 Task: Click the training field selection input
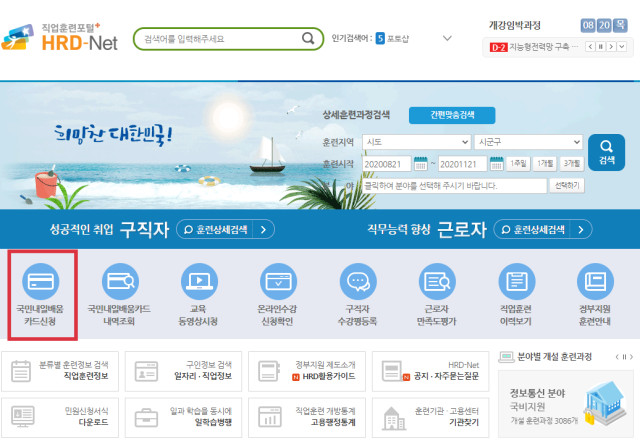click(x=454, y=186)
